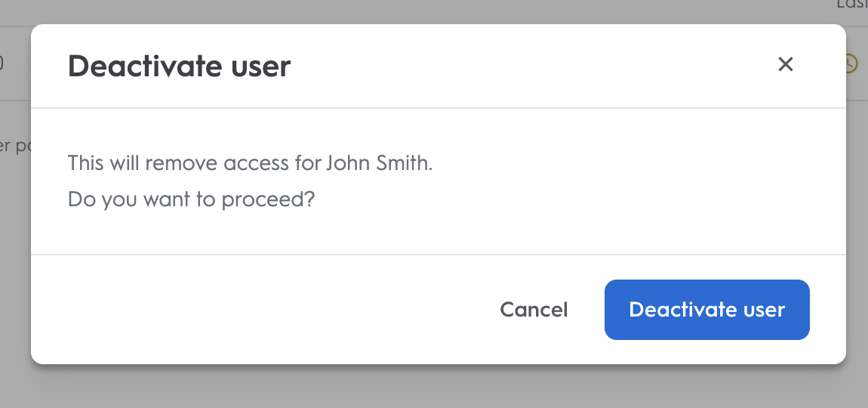Click the "This will remove access" message line

pyautogui.click(x=250, y=163)
